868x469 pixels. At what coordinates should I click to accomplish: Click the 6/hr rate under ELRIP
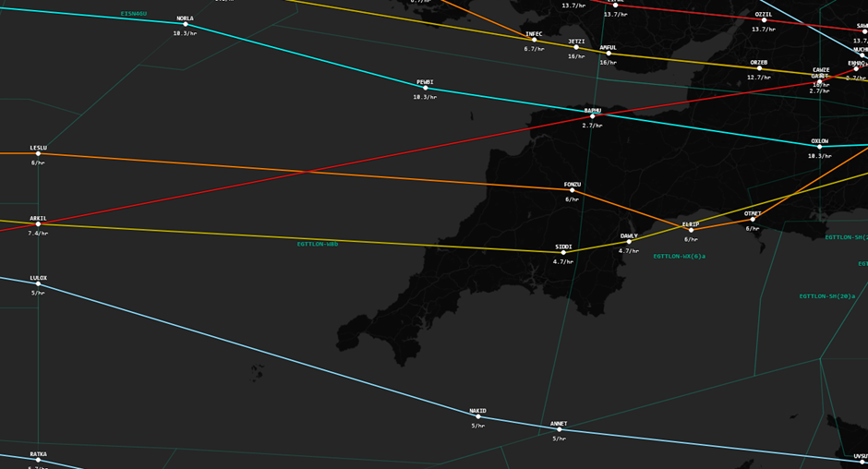(691, 239)
